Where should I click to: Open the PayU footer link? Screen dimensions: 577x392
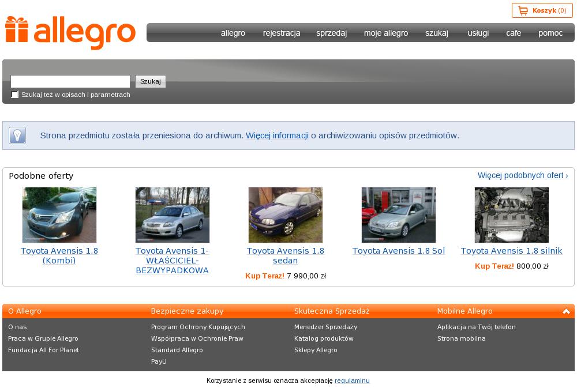click(159, 361)
